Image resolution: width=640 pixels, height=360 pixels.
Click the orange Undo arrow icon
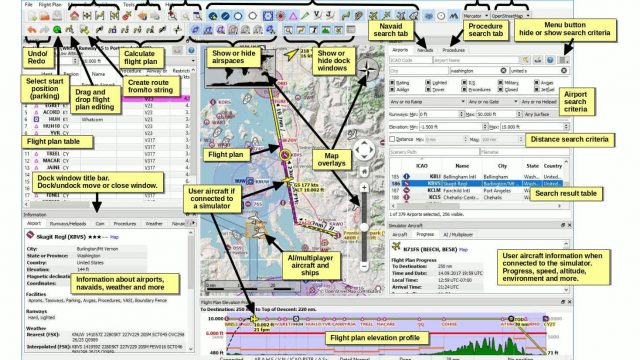coord(31,30)
